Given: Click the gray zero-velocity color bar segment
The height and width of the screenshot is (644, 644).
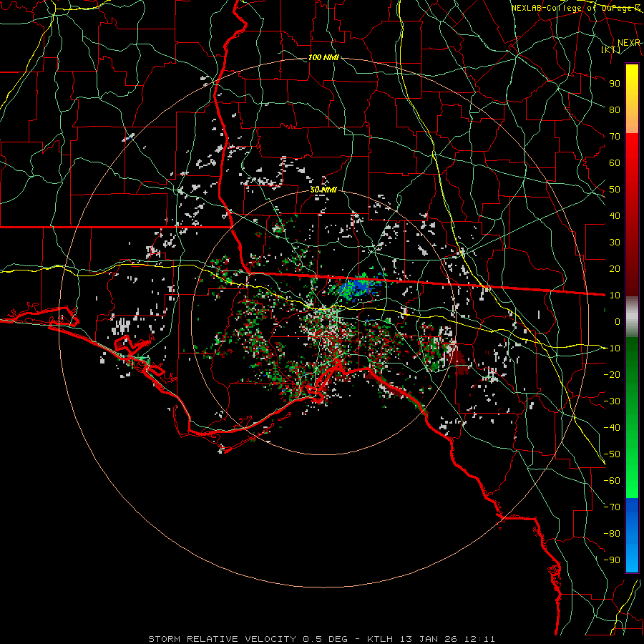Looking at the screenshot, I should click(x=632, y=317).
